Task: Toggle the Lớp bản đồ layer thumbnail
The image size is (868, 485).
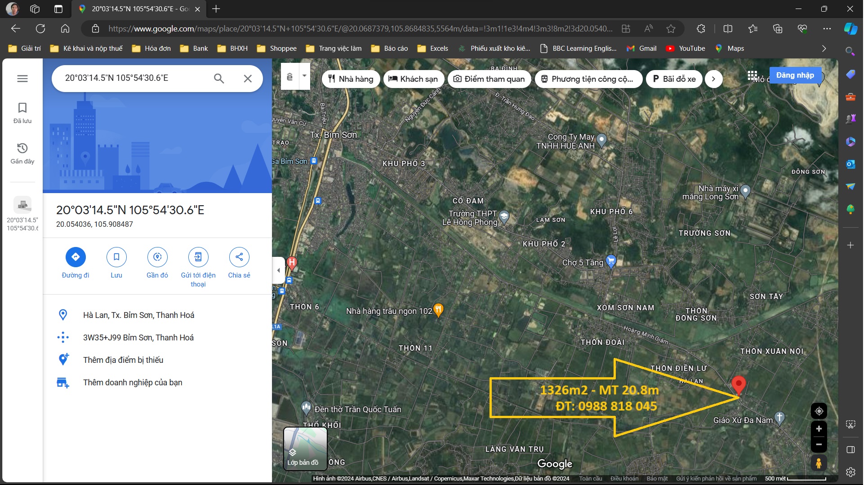Action: point(305,449)
